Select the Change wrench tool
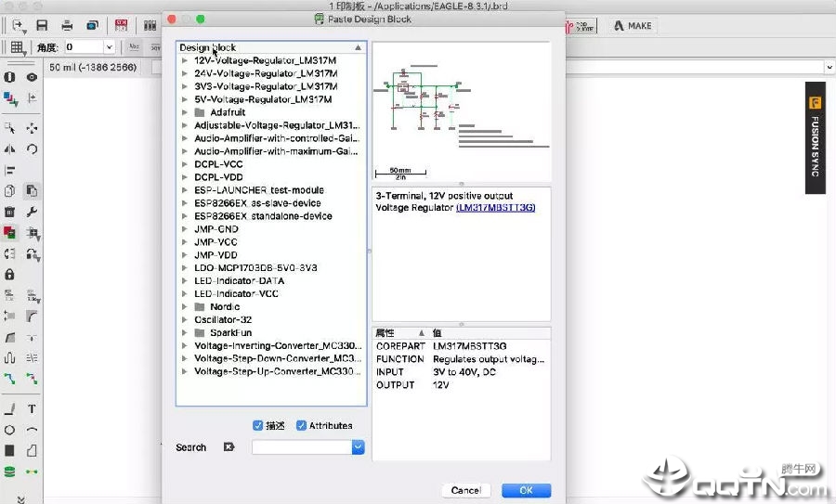 32,212
